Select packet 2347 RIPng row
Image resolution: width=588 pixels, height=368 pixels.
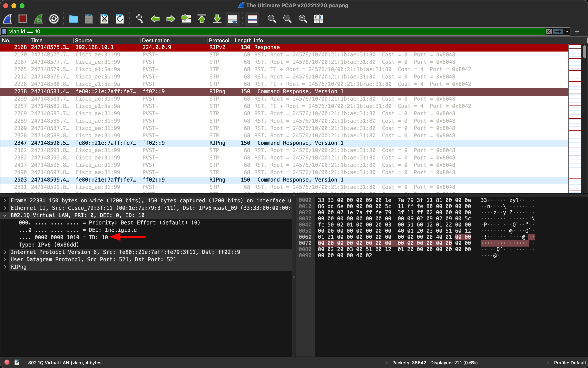(284, 143)
